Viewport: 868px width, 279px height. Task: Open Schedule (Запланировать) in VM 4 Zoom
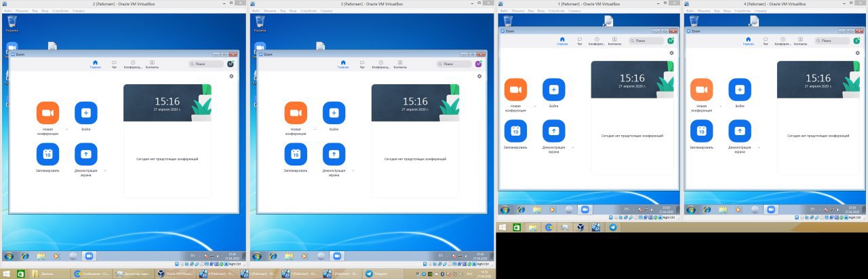coord(701,131)
